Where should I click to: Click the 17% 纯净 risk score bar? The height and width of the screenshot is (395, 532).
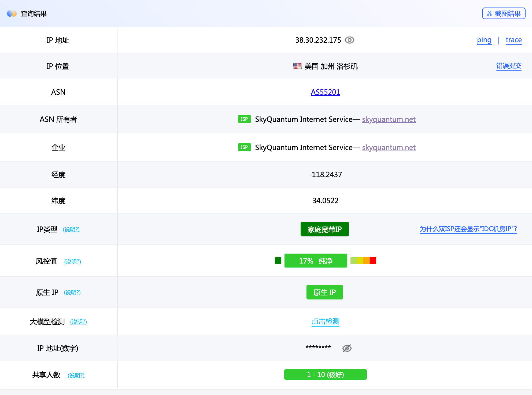316,261
